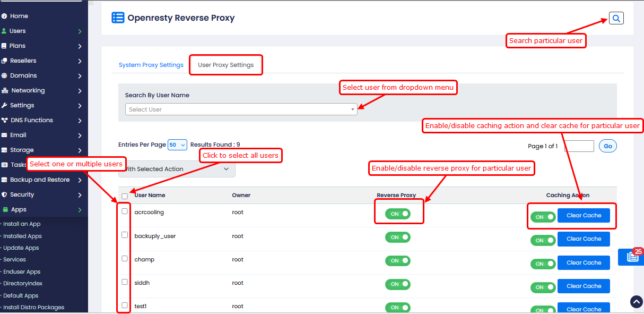Screen dimensions: 644x314
Task: Tick the checkbox for user acrcooling
Action: pos(125,211)
